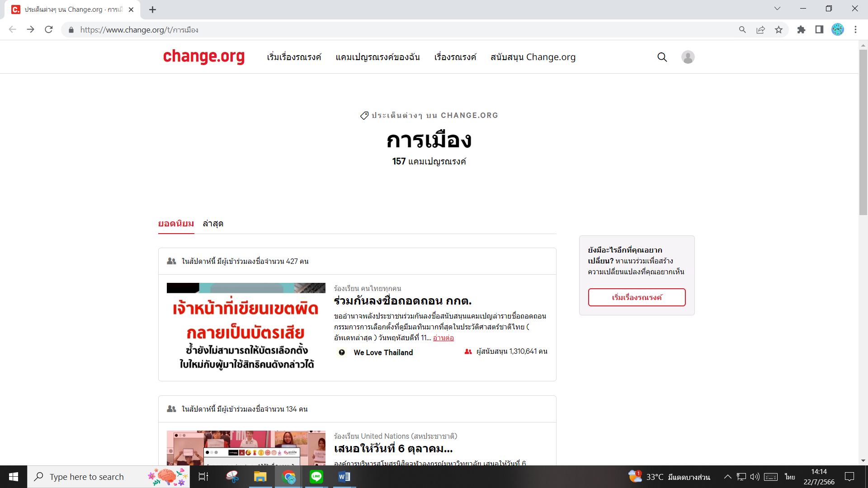Screen dimensions: 868x488
Task: Click the 157 แคมเปญรณรงค์ count text
Action: tap(429, 161)
